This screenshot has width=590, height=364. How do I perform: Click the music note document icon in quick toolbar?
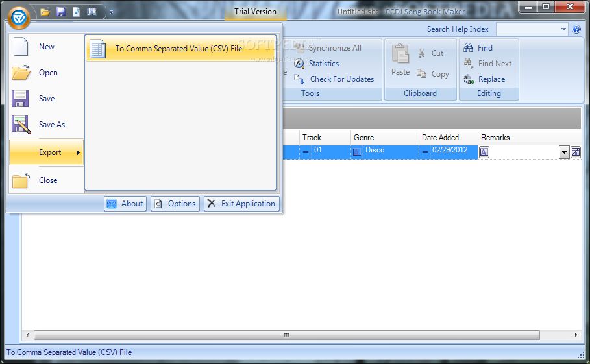point(77,12)
